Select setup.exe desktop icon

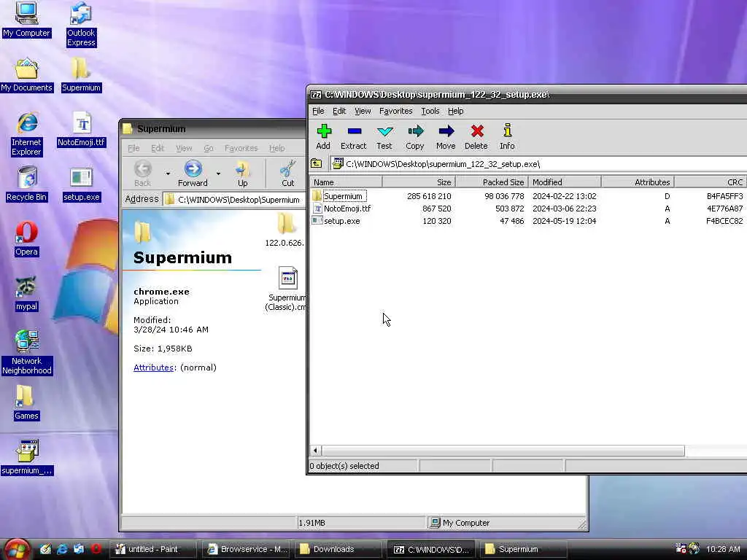point(82,184)
